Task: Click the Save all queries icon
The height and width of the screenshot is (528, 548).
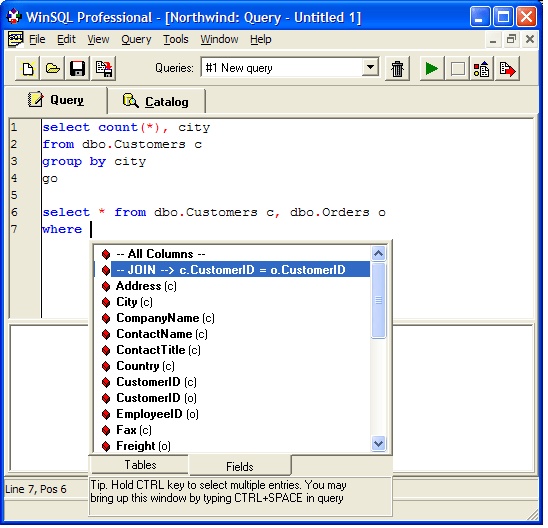Action: 104,68
